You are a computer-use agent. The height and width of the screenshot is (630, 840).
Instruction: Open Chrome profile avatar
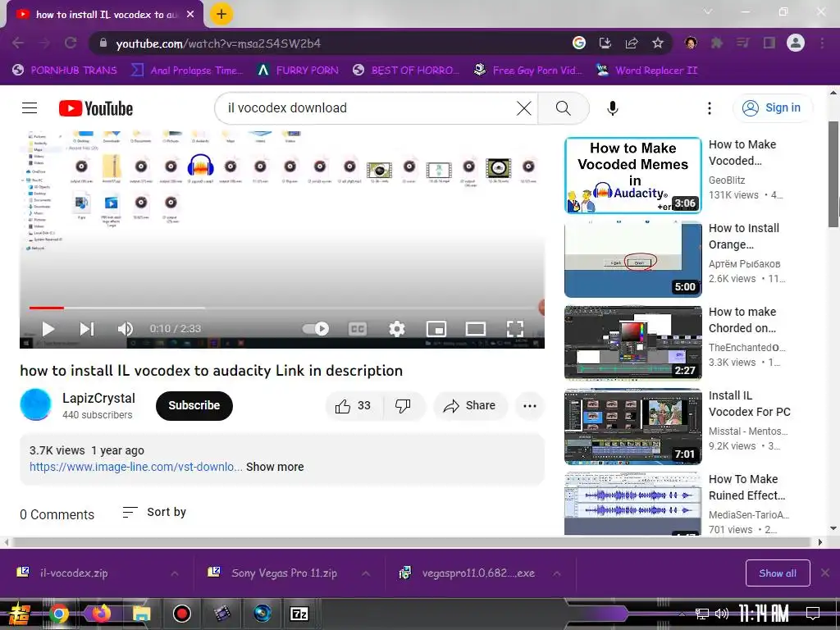tap(796, 43)
